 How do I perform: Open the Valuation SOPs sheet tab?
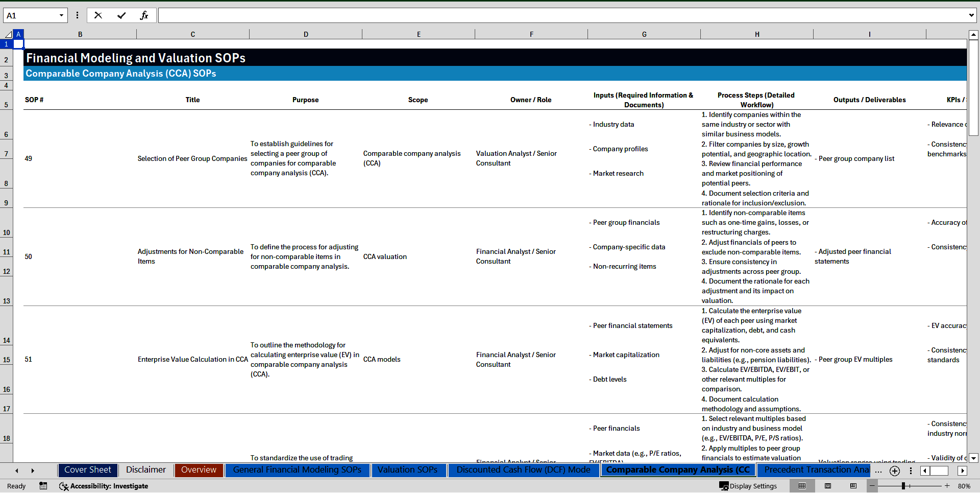tap(407, 470)
